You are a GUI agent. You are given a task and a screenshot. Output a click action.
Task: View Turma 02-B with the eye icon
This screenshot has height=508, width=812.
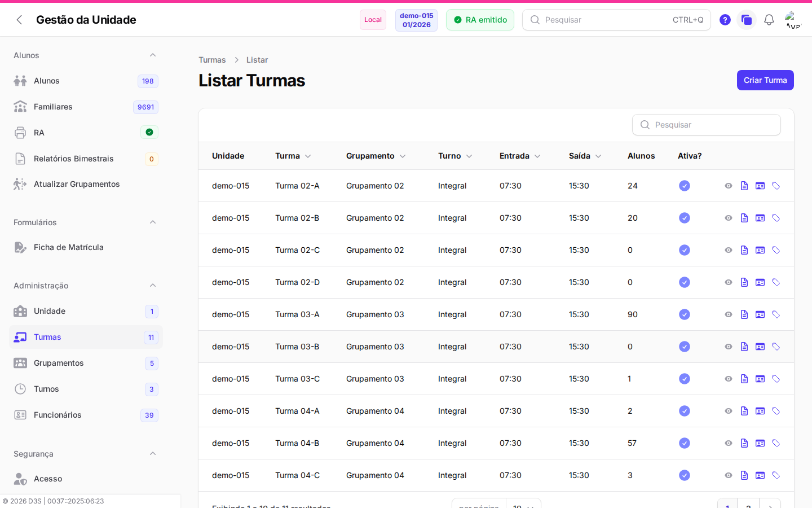[729, 218]
